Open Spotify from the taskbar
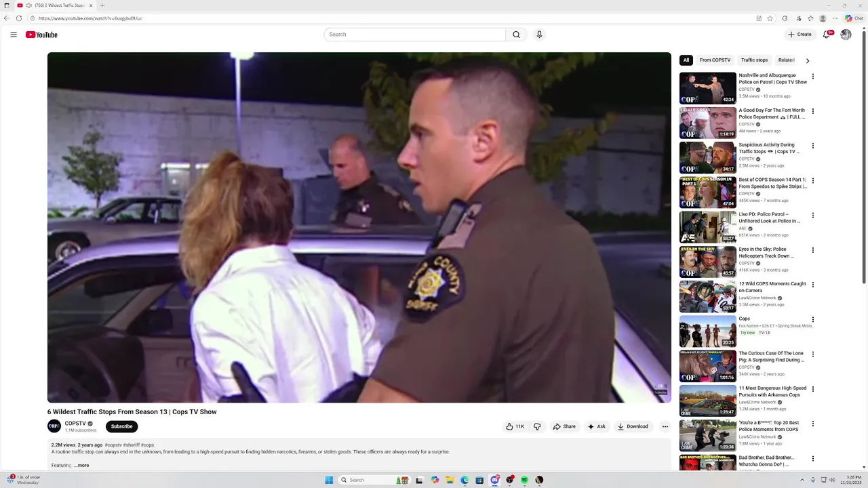Viewport: 868px width, 488px height. [x=524, y=480]
